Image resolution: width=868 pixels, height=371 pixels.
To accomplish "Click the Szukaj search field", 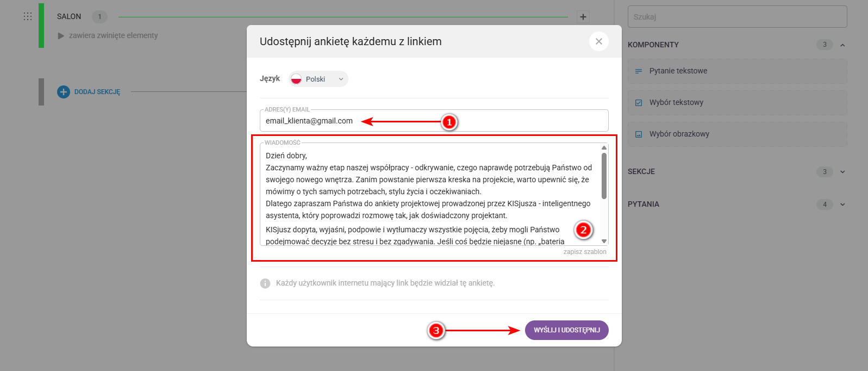I will tap(737, 17).
